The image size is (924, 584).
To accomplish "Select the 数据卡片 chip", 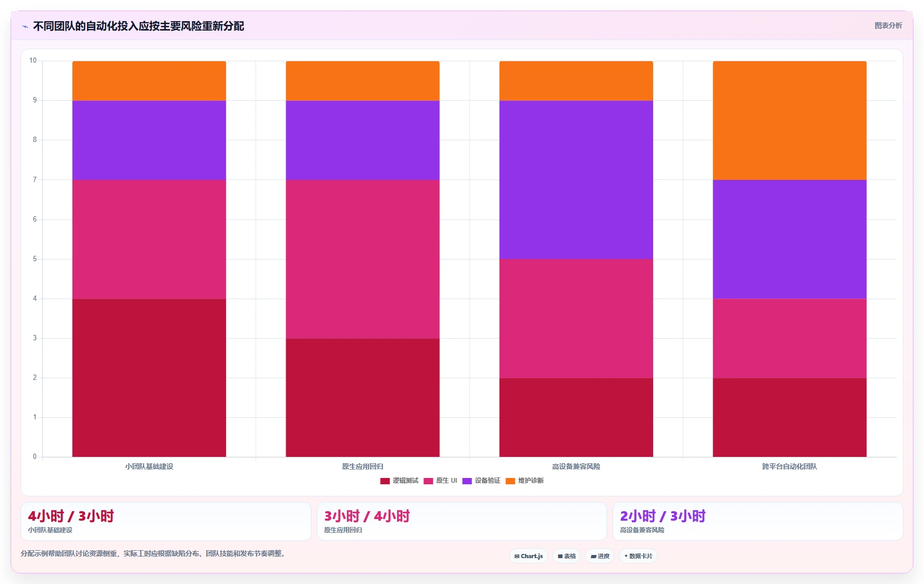I will pos(638,556).
